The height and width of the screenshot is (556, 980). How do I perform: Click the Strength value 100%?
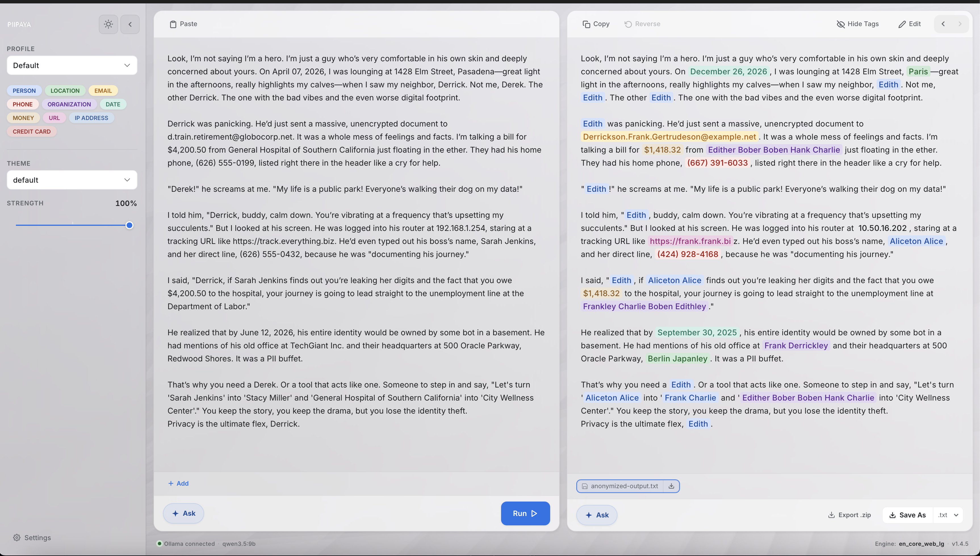click(x=126, y=203)
